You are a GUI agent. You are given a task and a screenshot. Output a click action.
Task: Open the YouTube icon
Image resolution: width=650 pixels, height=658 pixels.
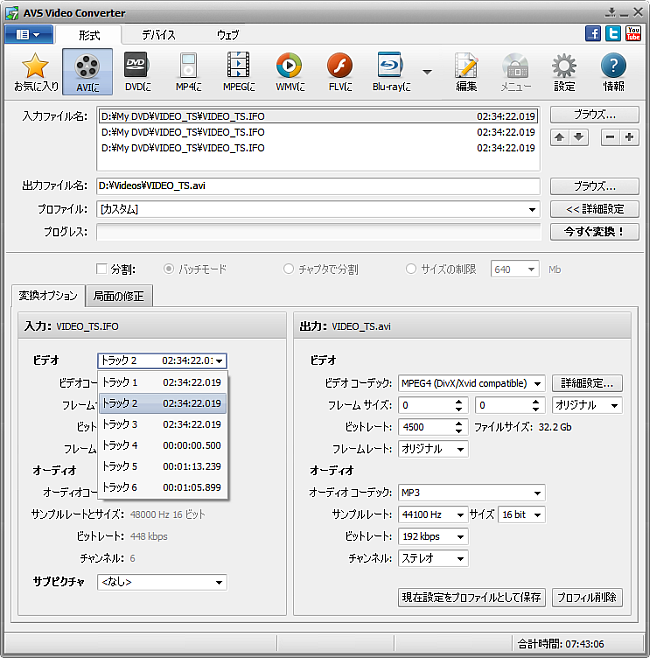pos(633,34)
